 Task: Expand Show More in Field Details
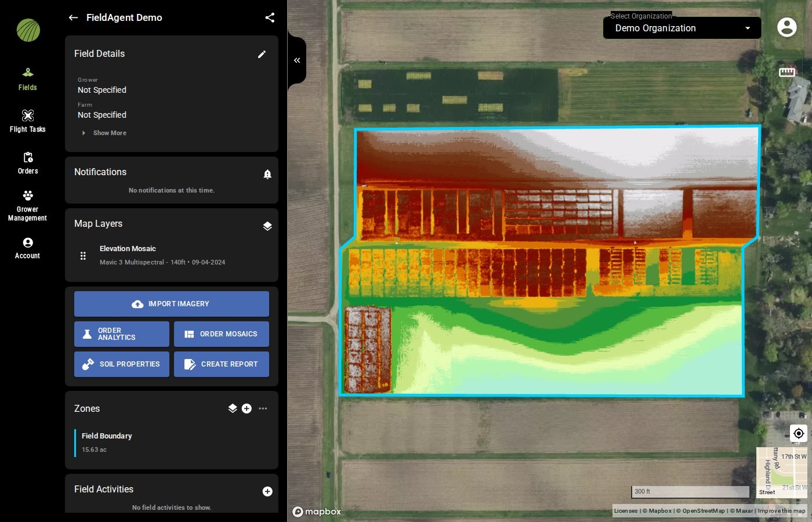104,133
